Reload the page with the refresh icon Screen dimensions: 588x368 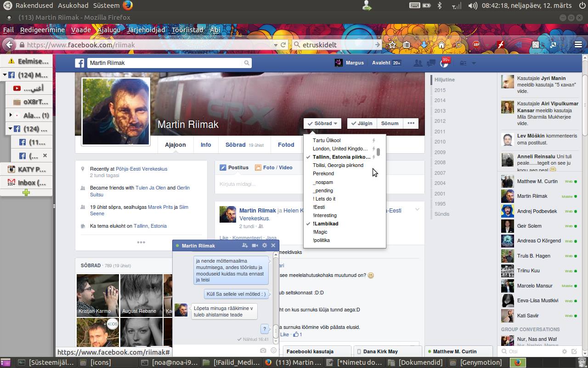pyautogui.click(x=283, y=45)
